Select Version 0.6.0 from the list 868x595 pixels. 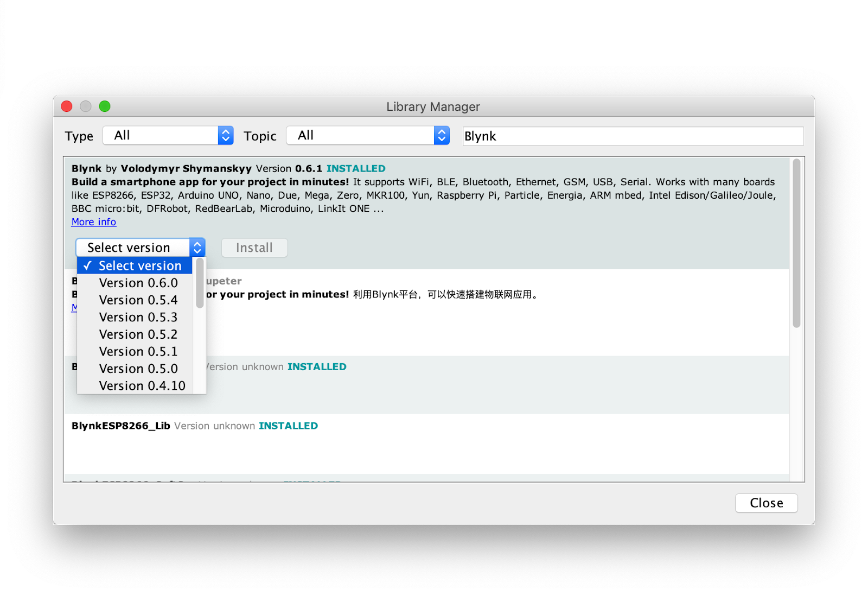tap(135, 283)
